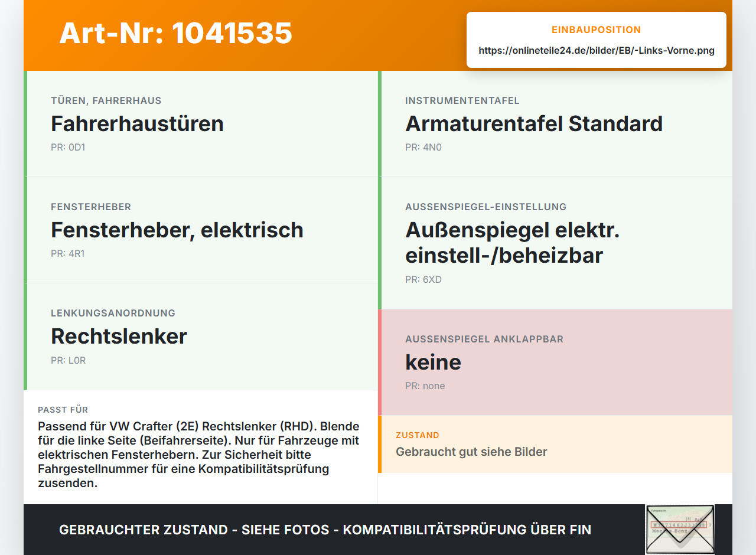This screenshot has width=756, height=555.
Task: Click the 'Außenspiegel elektr. einstell-/beheizbar' title
Action: 513,243
